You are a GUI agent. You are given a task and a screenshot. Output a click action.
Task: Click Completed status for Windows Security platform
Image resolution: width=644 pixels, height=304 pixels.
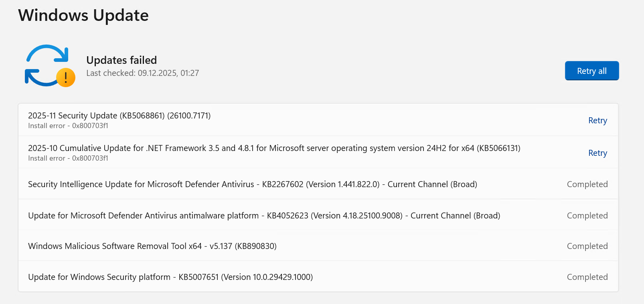(x=587, y=277)
